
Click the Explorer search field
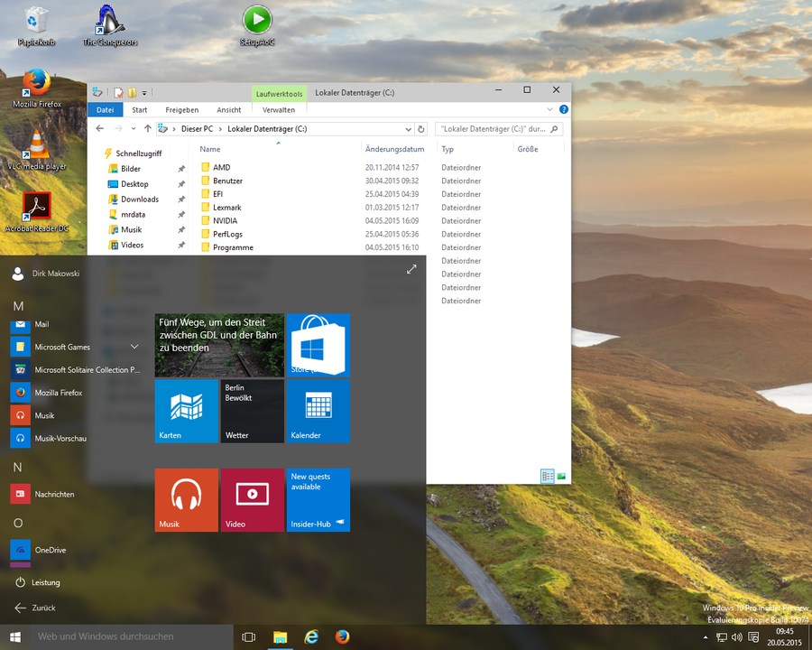(x=499, y=129)
